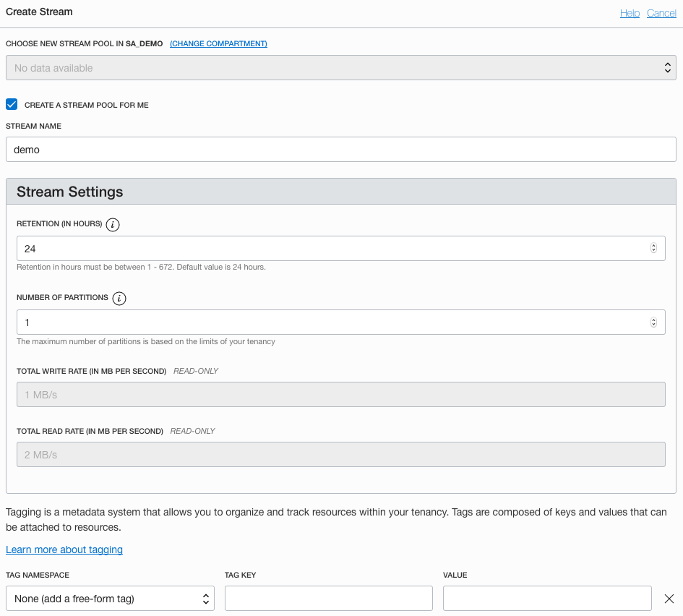Expand the Tag Namespace dropdown
The image size is (683, 616).
tap(110, 599)
